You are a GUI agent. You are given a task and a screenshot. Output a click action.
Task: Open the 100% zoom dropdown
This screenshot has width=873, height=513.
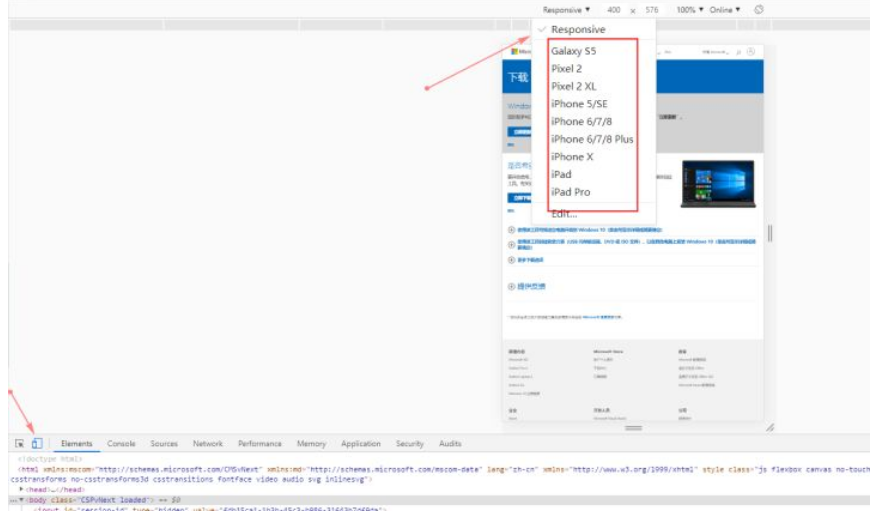(x=689, y=10)
